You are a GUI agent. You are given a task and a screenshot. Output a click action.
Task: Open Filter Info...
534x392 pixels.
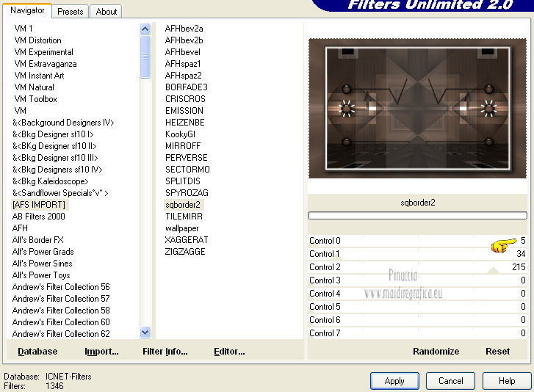165,351
